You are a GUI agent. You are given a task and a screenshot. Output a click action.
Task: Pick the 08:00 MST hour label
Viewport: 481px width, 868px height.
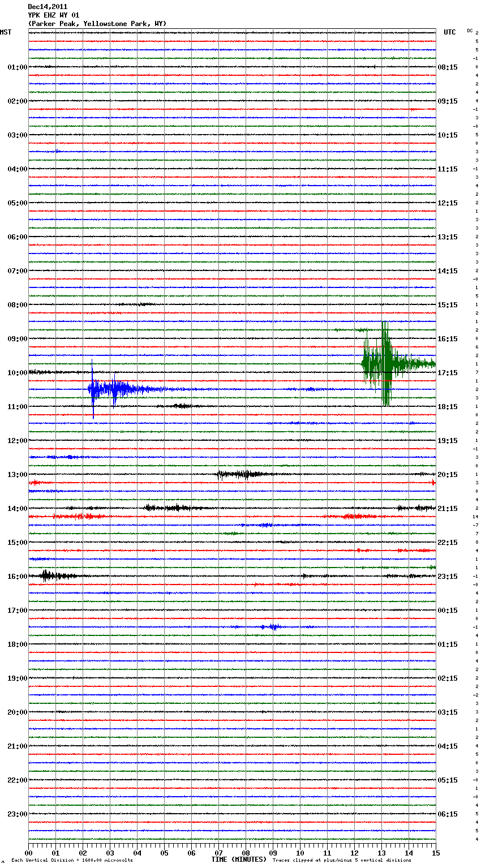17,305
